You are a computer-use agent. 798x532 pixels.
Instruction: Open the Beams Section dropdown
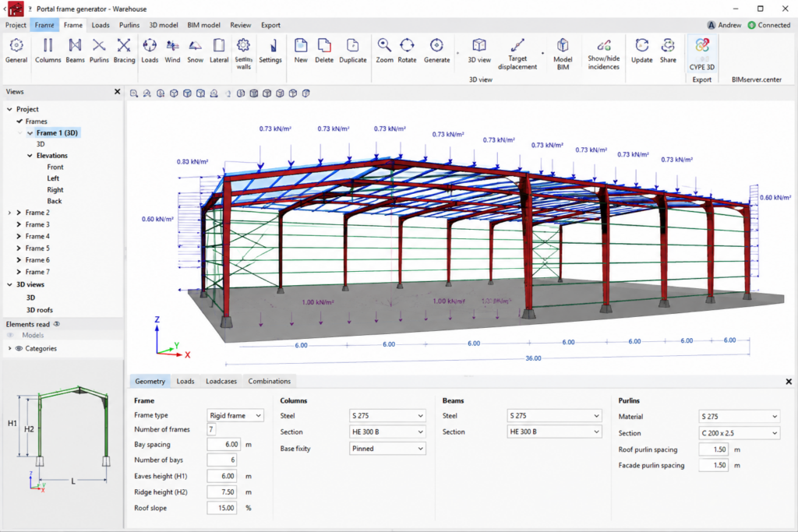click(554, 432)
